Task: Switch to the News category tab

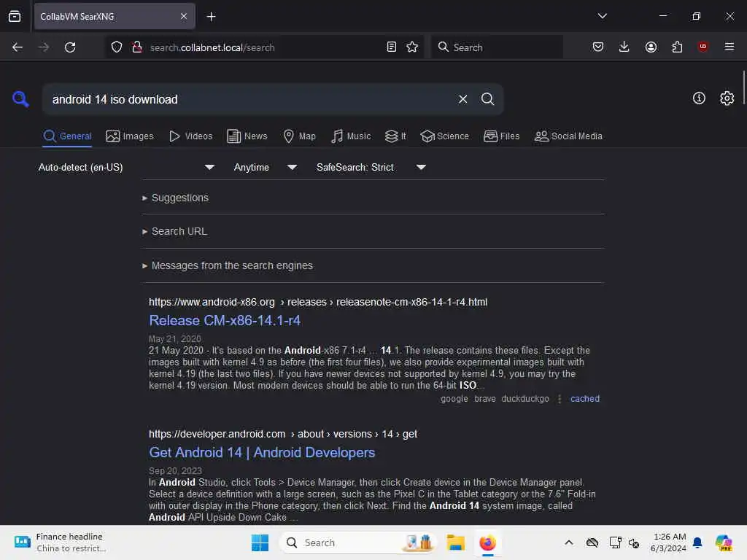Action: pos(247,136)
